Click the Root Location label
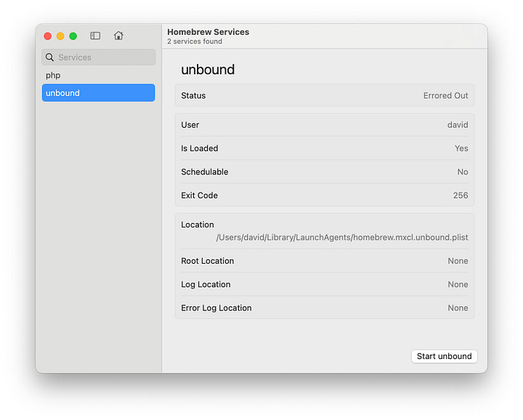The image size is (523, 420). click(x=208, y=261)
